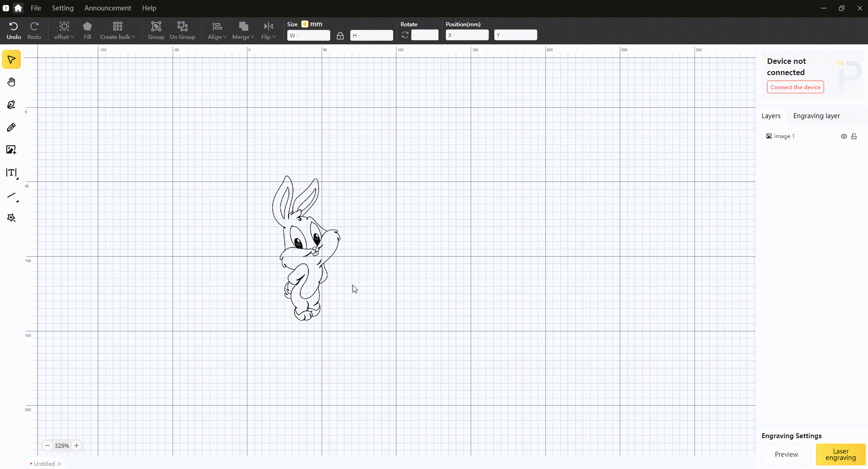This screenshot has width=868, height=469.
Task: Toggle aspect ratio lock between W and H
Action: pos(340,35)
